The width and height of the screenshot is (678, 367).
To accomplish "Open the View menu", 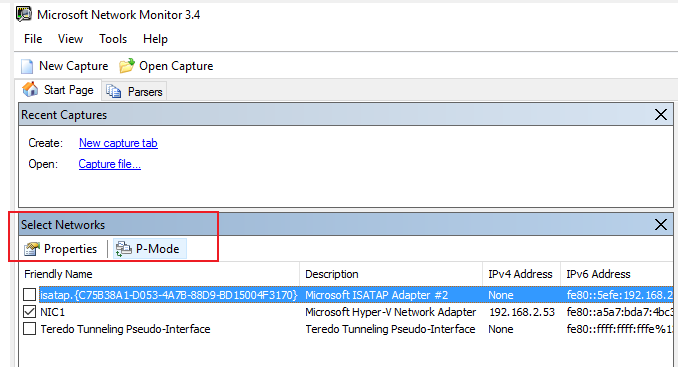I will (70, 39).
